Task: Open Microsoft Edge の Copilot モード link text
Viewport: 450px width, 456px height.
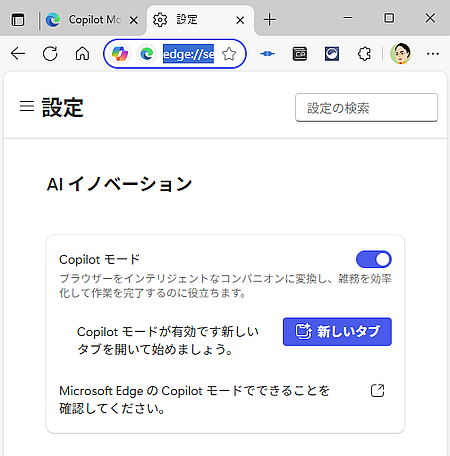Action: pos(194,399)
